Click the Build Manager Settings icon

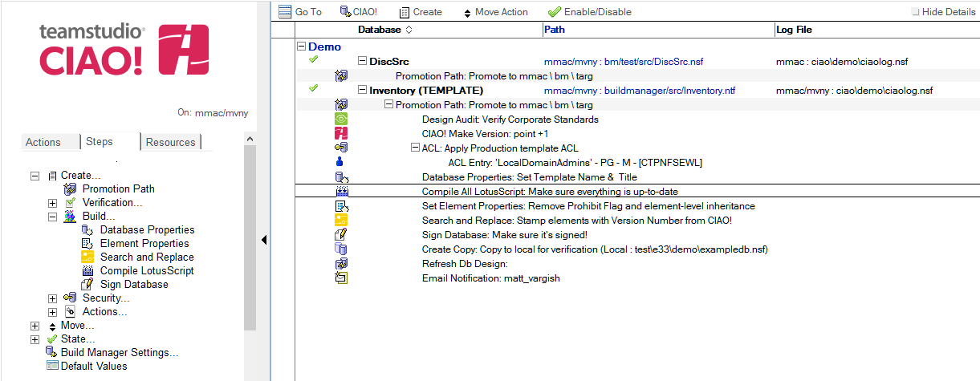click(x=52, y=352)
